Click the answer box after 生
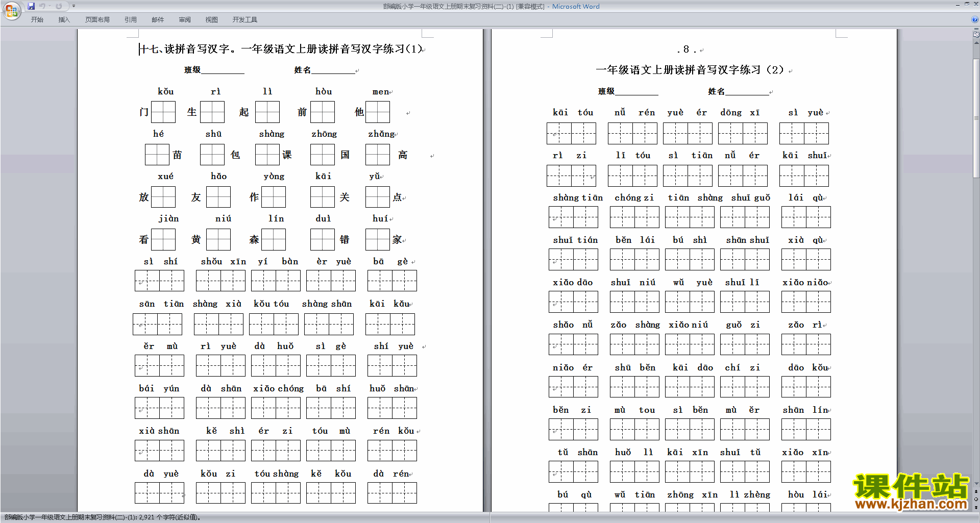Screen dimensions: 980x523 pyautogui.click(x=212, y=112)
